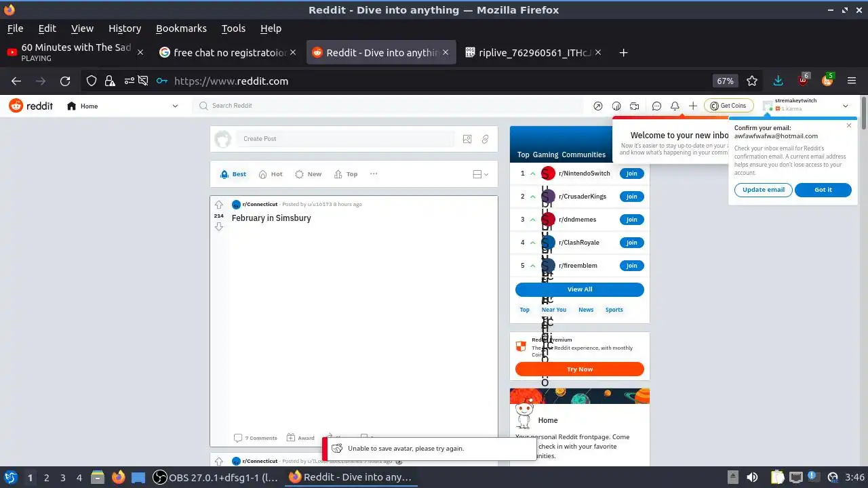Open the Firefox downloads arrow icon
This screenshot has width=868, height=488.
tap(778, 81)
